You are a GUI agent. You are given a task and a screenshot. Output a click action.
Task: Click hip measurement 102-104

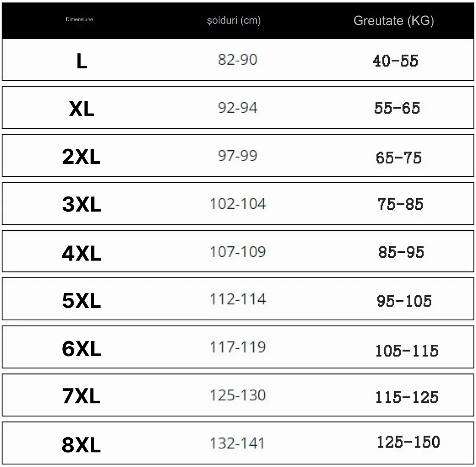point(238,203)
